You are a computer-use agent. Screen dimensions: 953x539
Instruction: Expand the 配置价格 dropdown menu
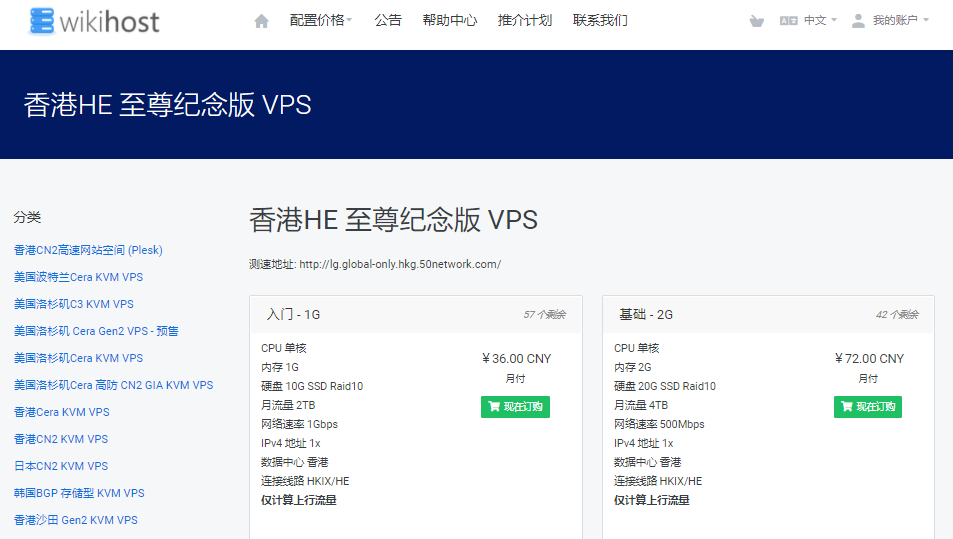click(321, 20)
